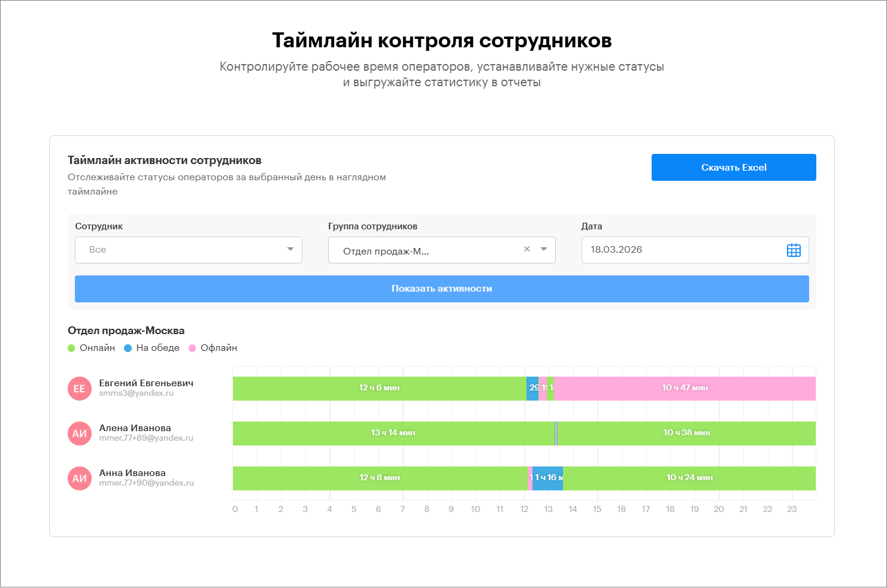The height and width of the screenshot is (588, 887).
Task: Toggle the green Онлайн legend dot
Action: pos(71,348)
